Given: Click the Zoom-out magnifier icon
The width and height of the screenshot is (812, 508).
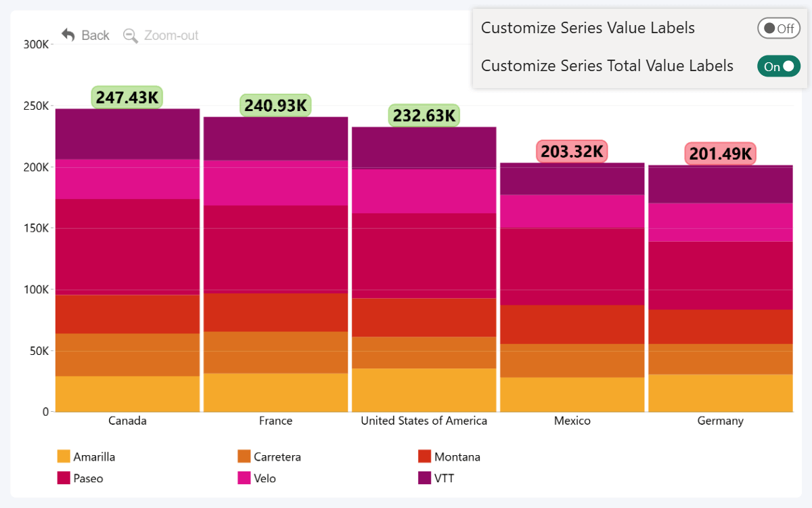Looking at the screenshot, I should pos(131,35).
